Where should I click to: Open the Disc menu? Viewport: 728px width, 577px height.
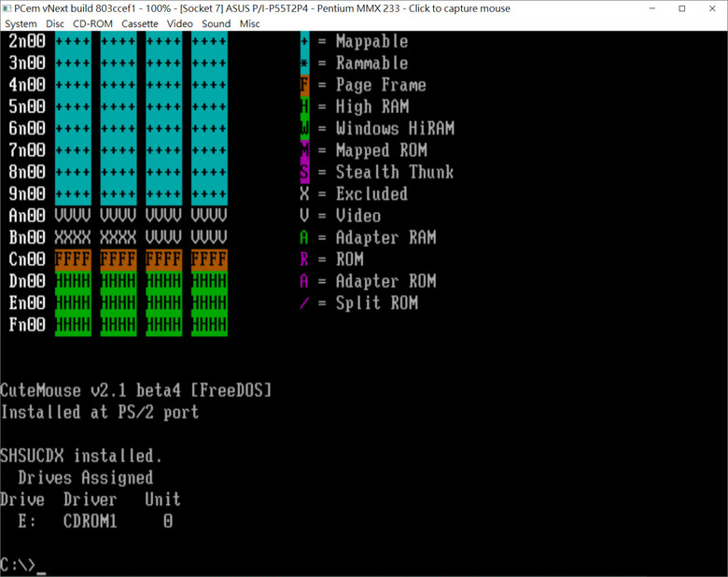click(55, 23)
